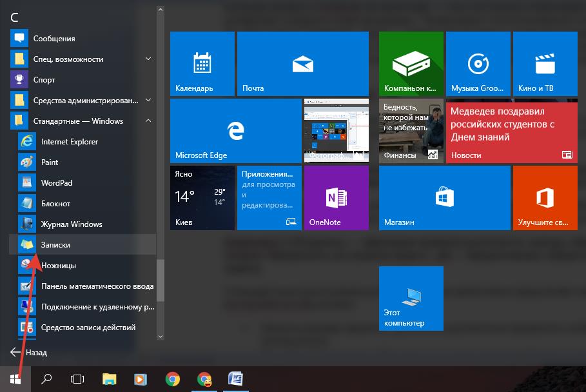
Task: Collapse the Стандартные — Windows folder chevron
Action: pos(148,121)
